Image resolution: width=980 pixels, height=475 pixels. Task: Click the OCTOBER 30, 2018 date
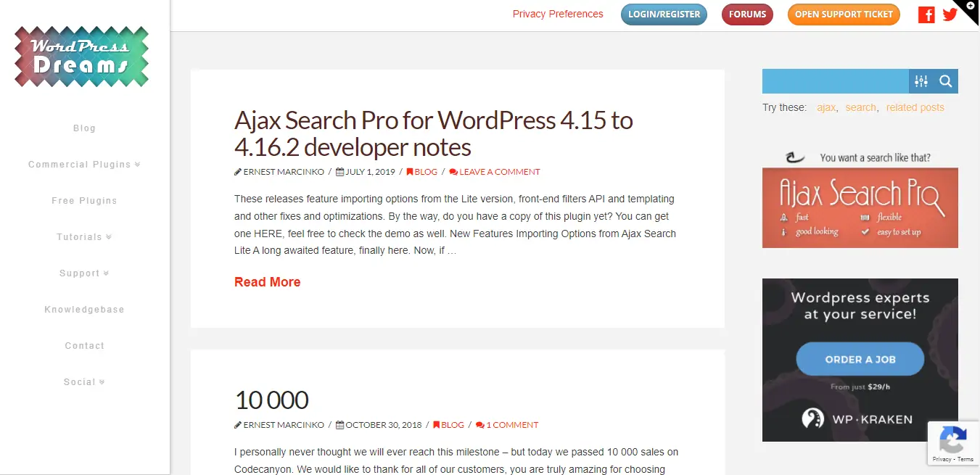(x=379, y=425)
